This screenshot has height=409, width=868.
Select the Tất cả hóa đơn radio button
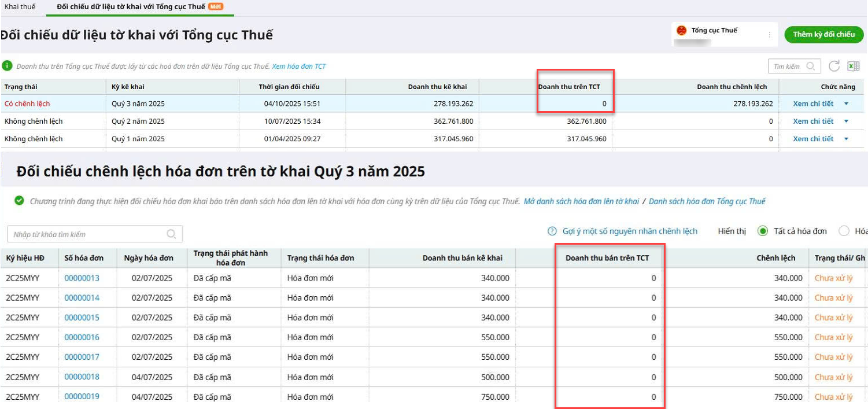pos(763,231)
